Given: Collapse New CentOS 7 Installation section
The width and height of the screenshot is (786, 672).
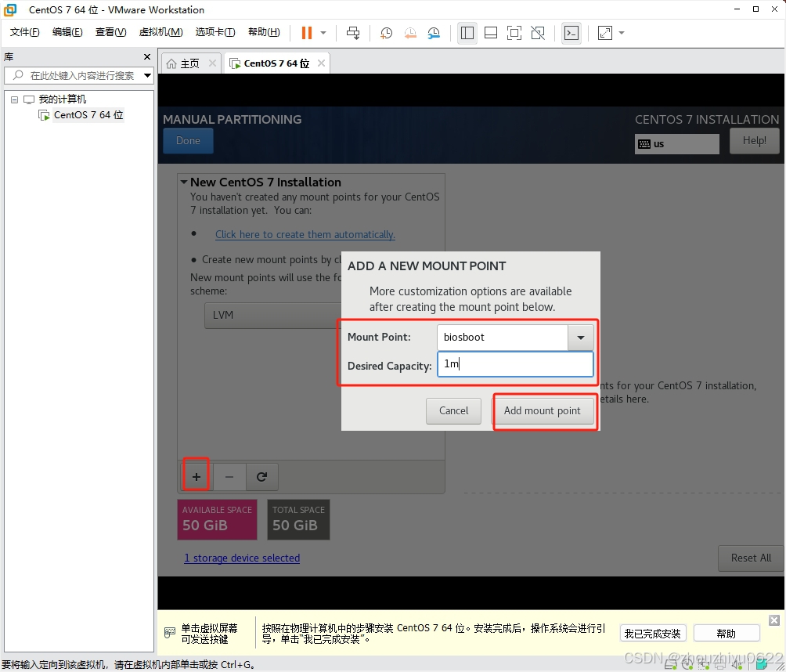Looking at the screenshot, I should (184, 182).
